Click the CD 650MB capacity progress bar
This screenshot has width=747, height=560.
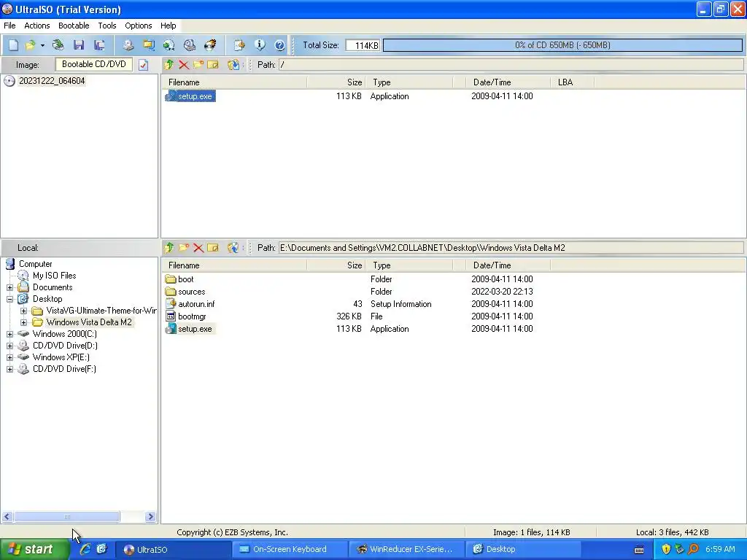point(562,45)
